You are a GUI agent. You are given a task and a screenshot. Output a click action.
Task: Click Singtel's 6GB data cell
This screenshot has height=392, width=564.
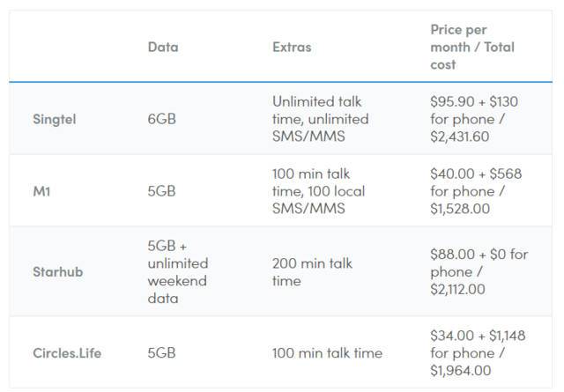click(x=163, y=119)
